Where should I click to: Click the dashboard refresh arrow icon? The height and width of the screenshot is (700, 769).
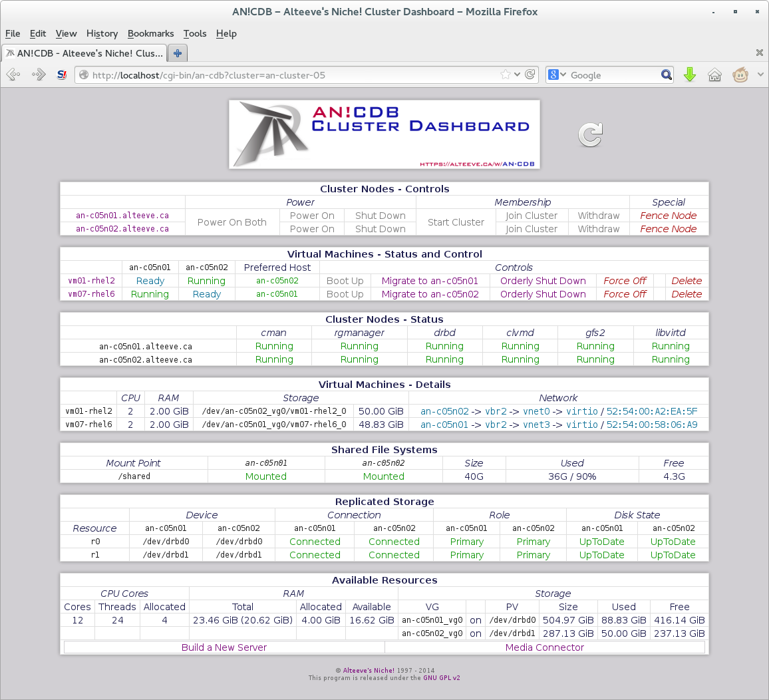point(590,135)
